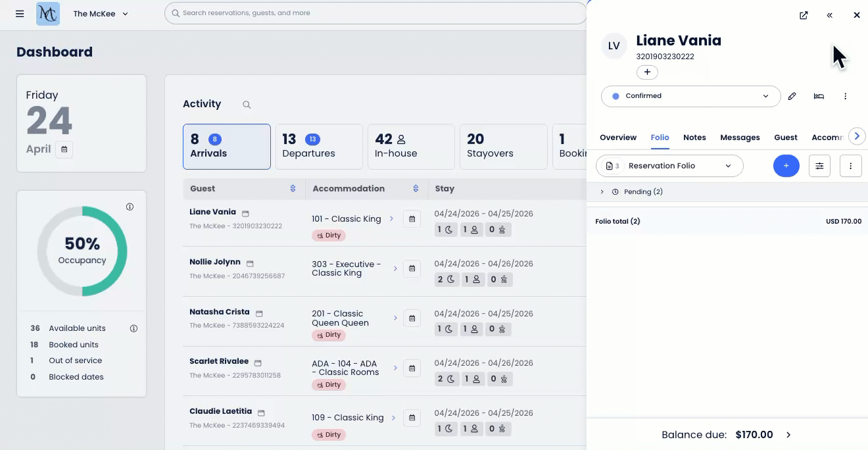Open the Confirmed status dropdown

click(x=690, y=96)
